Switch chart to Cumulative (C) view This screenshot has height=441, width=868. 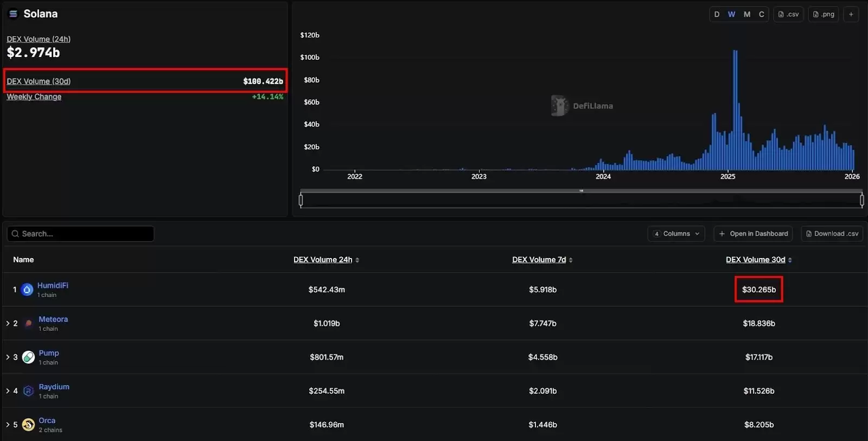[x=762, y=14]
